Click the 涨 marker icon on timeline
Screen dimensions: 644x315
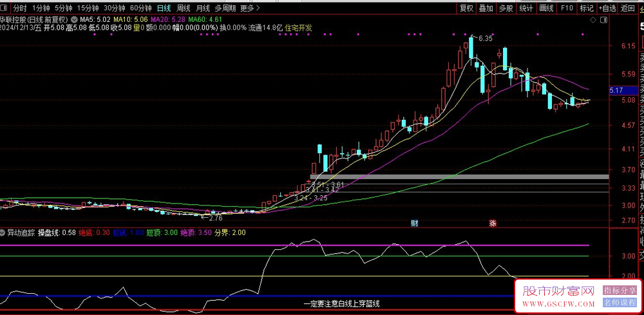(493, 224)
